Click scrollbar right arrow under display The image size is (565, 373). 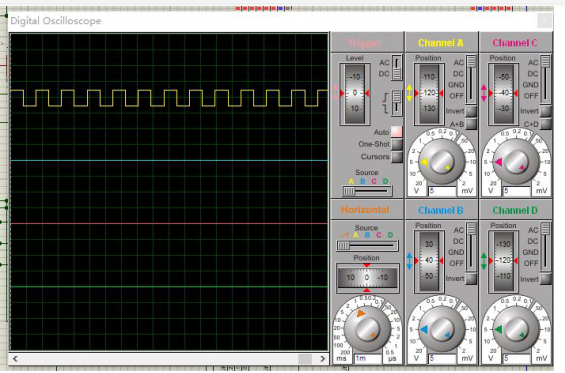[322, 359]
